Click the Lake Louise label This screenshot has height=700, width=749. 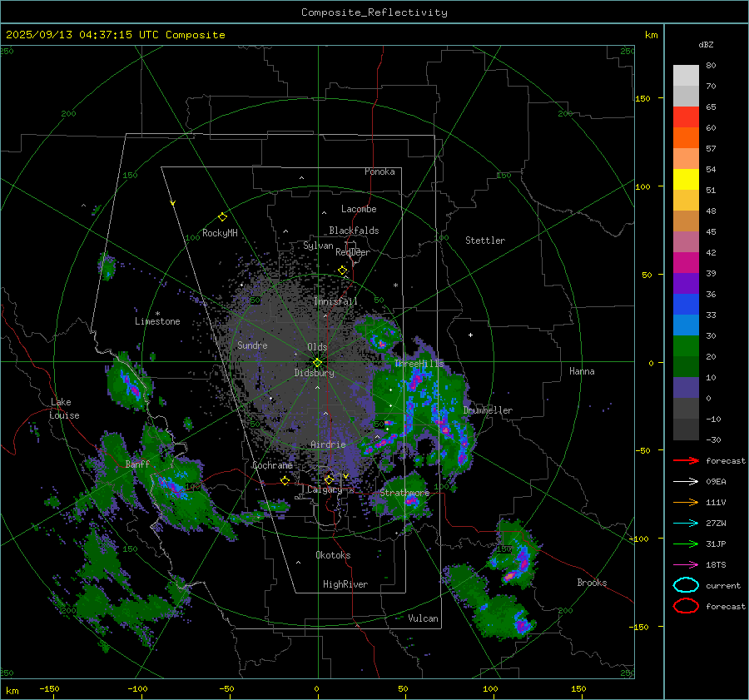point(64,409)
